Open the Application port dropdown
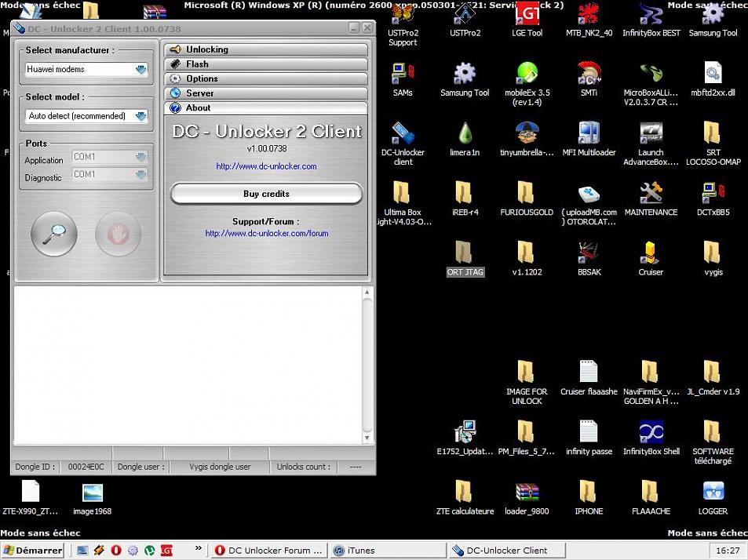This screenshot has height=560, width=748. click(109, 157)
